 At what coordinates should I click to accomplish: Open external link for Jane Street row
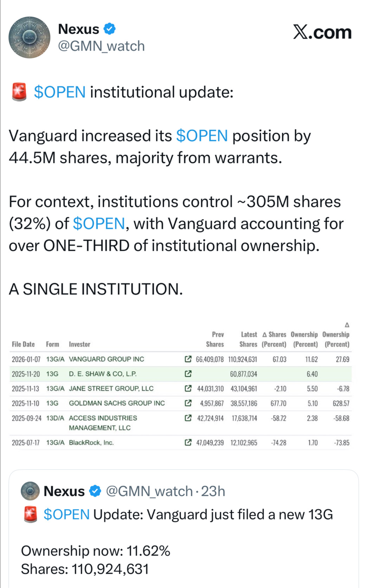click(x=188, y=388)
